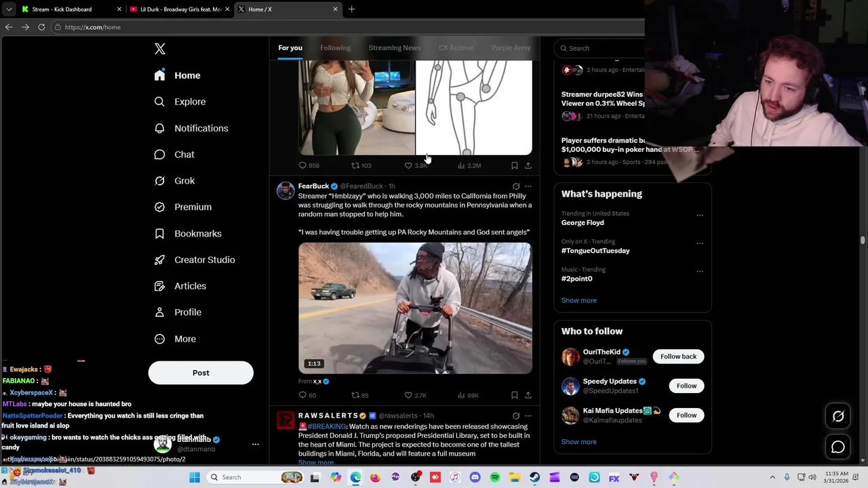The height and width of the screenshot is (488, 868).
Task: Follow back OuriTheKid
Action: [678, 357]
